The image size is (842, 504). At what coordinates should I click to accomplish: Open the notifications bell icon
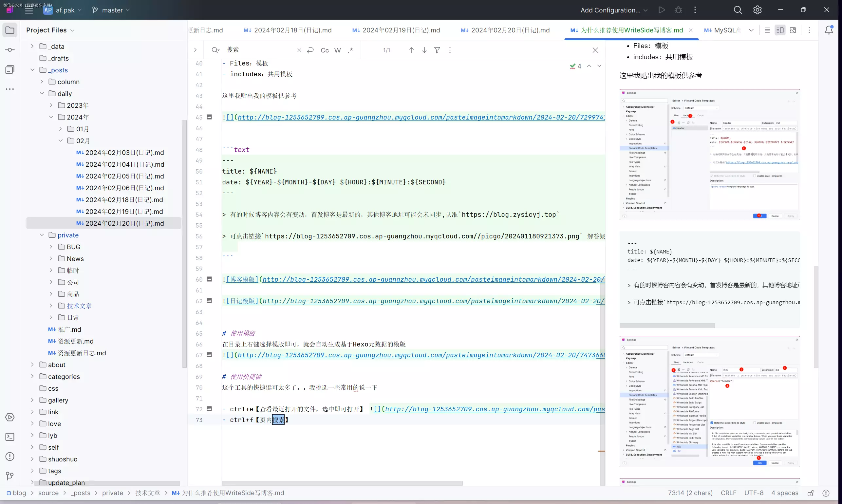[x=829, y=30]
